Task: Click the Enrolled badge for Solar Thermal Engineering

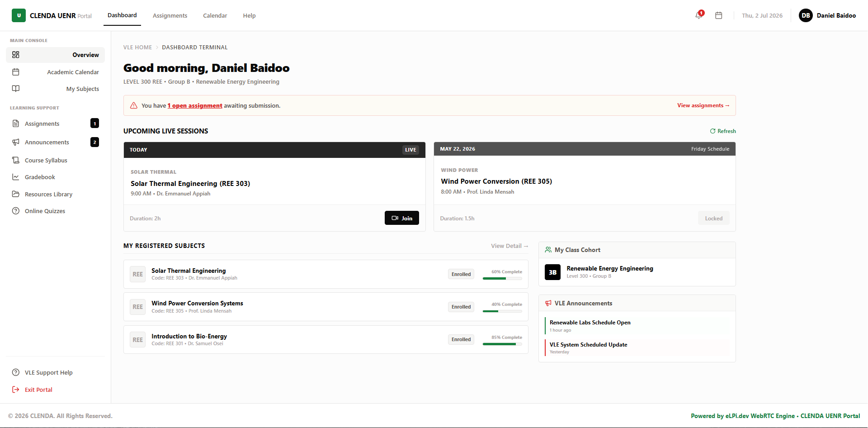Action: (461, 274)
